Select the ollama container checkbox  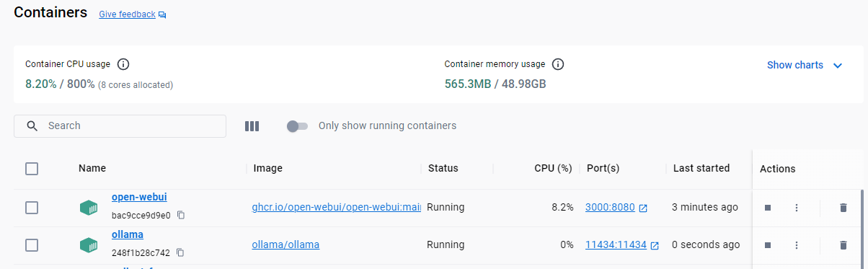[x=32, y=245]
